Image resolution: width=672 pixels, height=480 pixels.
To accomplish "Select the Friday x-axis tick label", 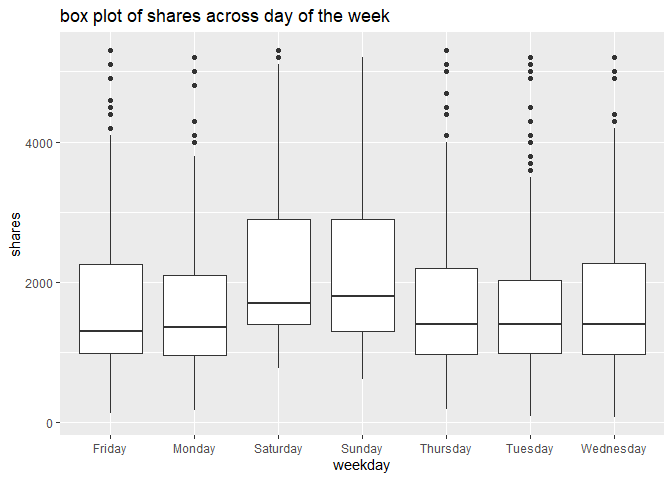I will coord(110,449).
